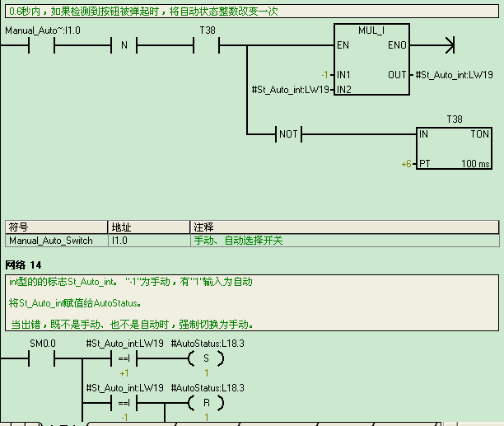Click the -1 value under the compare contact

pyautogui.click(x=124, y=418)
